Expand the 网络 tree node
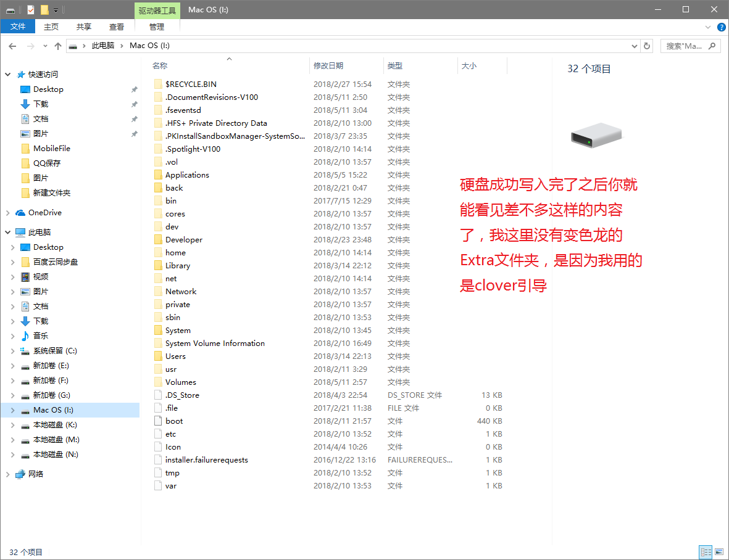 click(8, 474)
